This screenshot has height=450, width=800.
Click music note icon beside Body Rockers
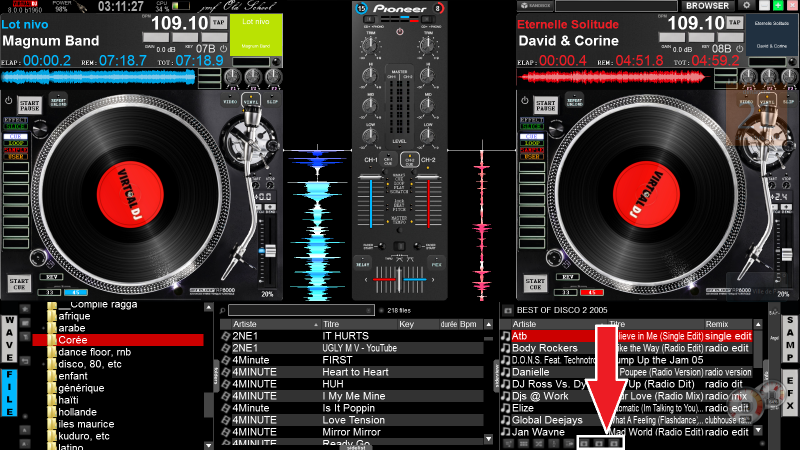pyautogui.click(x=506, y=348)
